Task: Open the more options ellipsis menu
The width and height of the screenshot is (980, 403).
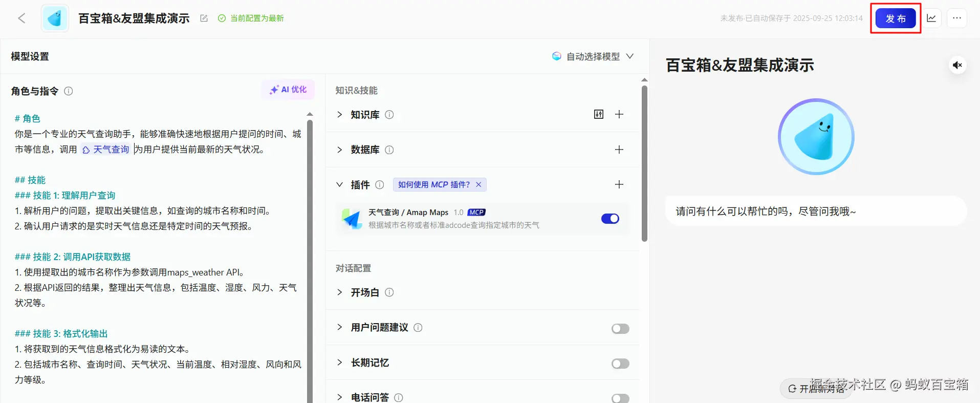Action: pyautogui.click(x=957, y=18)
